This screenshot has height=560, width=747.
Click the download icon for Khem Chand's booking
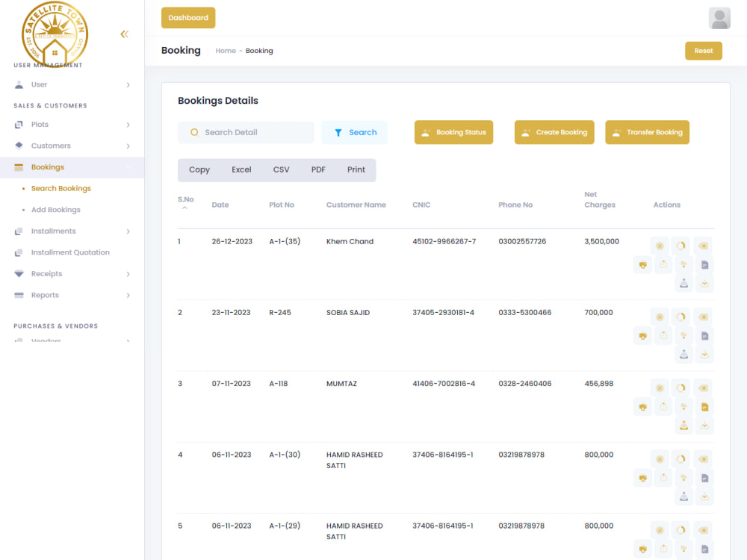click(x=704, y=283)
